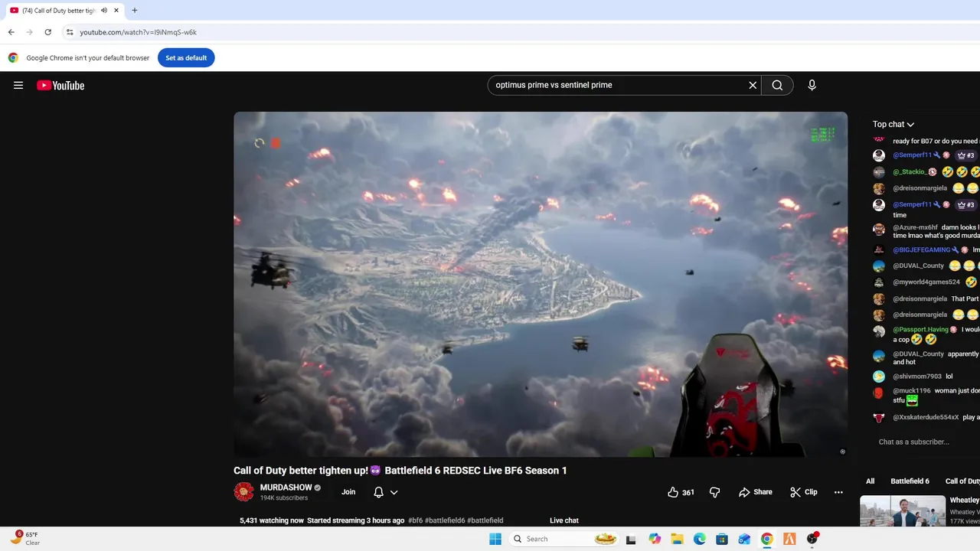Open @BIGJEFEGAMING chat author
980x551 pixels.
(x=921, y=249)
